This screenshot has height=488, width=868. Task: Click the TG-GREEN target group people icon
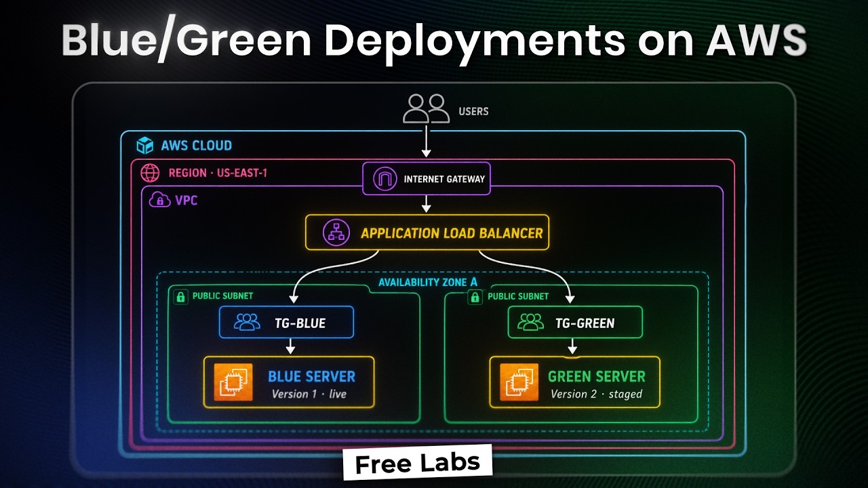click(x=531, y=323)
